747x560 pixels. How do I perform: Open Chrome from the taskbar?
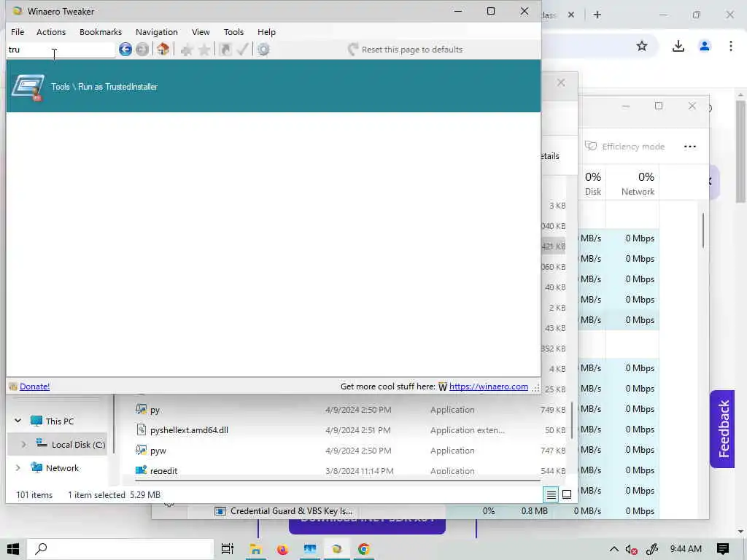point(363,549)
